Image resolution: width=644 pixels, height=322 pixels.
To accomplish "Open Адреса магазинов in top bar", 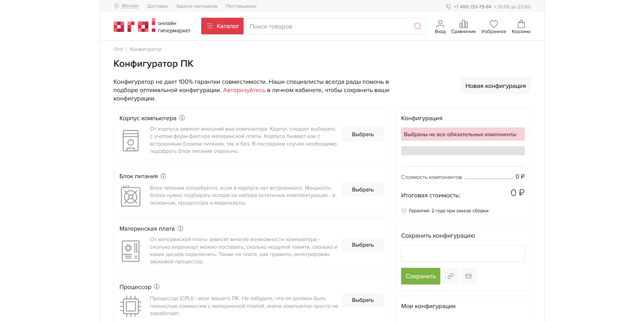I will [x=197, y=6].
